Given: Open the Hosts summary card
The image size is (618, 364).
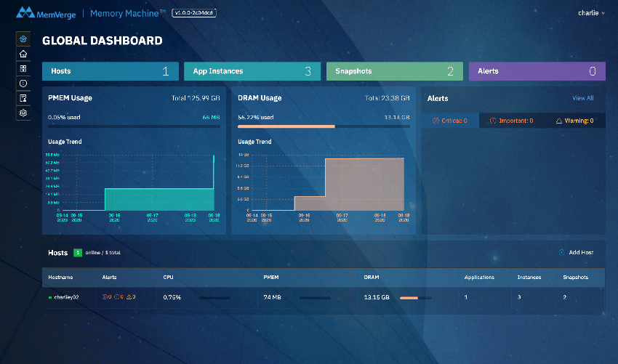Looking at the screenshot, I should point(111,71).
